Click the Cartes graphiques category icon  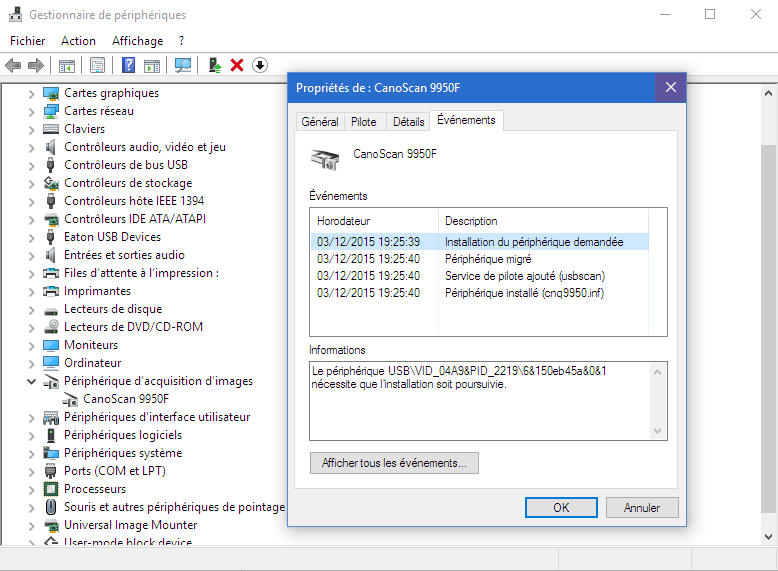(x=51, y=93)
